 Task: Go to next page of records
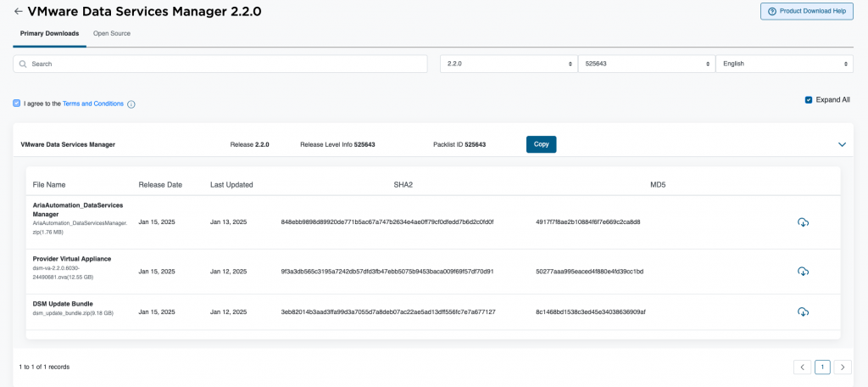tap(843, 367)
